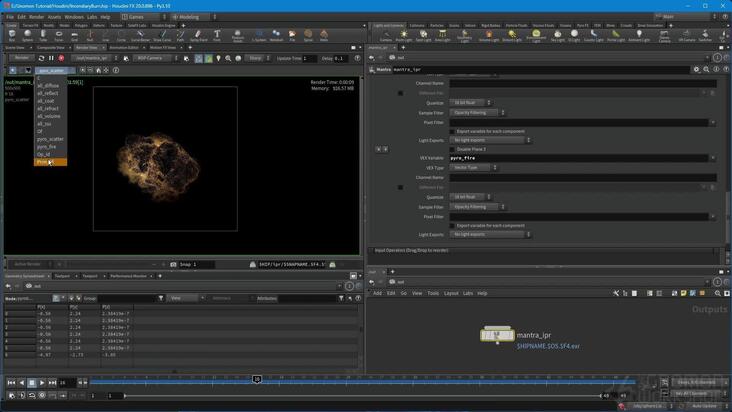The height and width of the screenshot is (412, 732).
Task: Play the timeline forward
Action: 42,383
